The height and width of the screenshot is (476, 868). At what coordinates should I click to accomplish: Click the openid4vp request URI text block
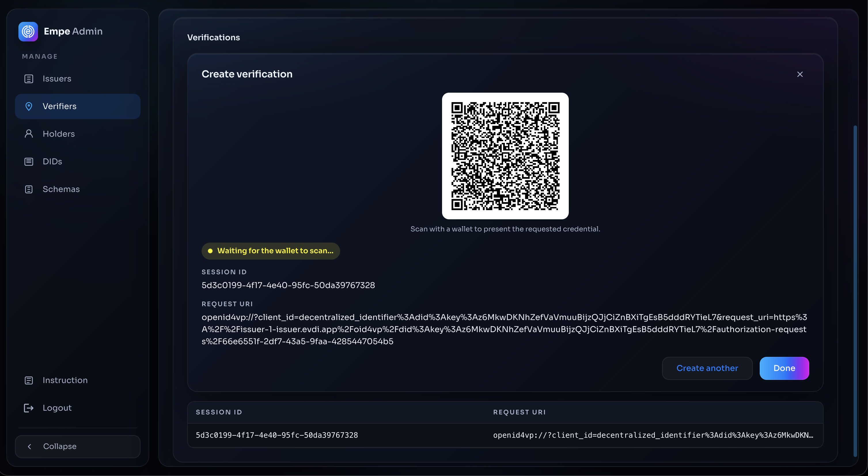tap(505, 329)
